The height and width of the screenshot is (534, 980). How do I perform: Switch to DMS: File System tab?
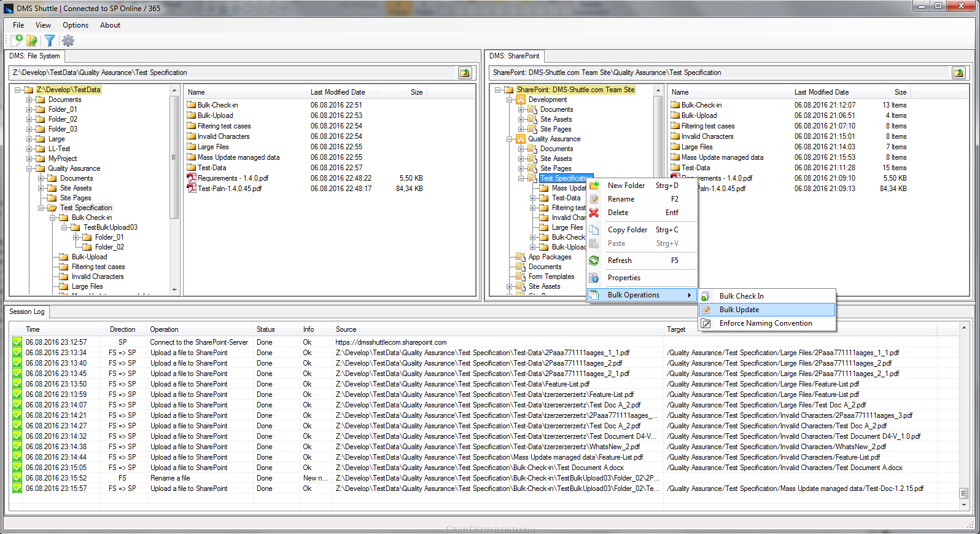click(x=34, y=56)
